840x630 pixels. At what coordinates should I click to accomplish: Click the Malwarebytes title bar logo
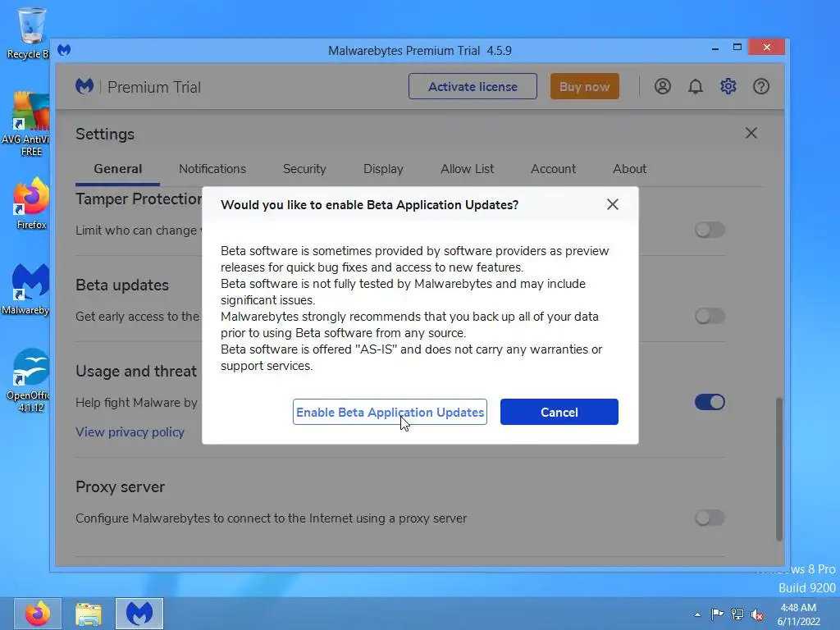click(x=64, y=50)
